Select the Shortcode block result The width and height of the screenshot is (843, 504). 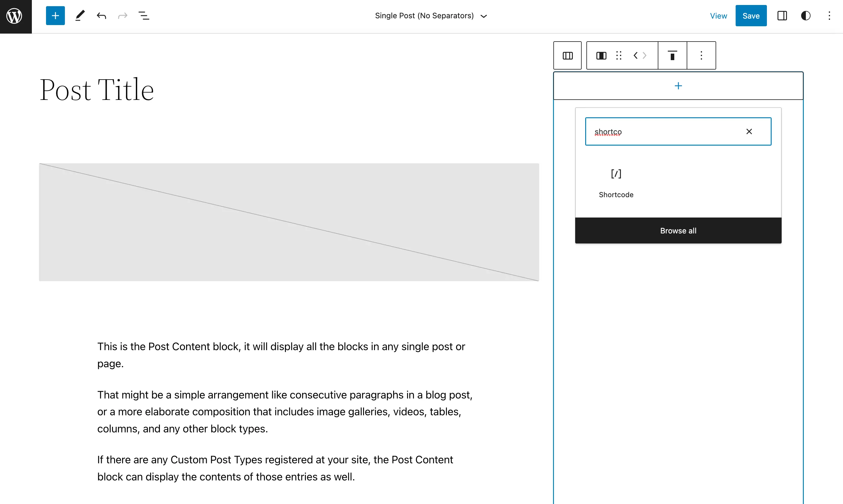616,182
